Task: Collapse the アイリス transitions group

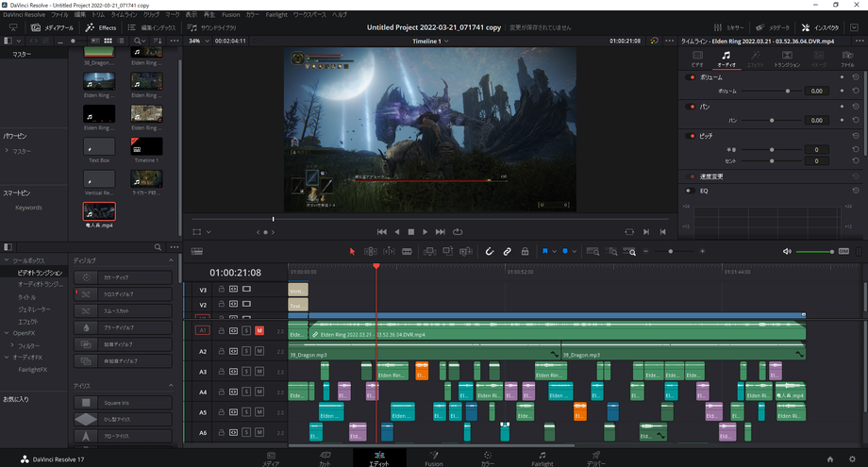Action: 171,386
